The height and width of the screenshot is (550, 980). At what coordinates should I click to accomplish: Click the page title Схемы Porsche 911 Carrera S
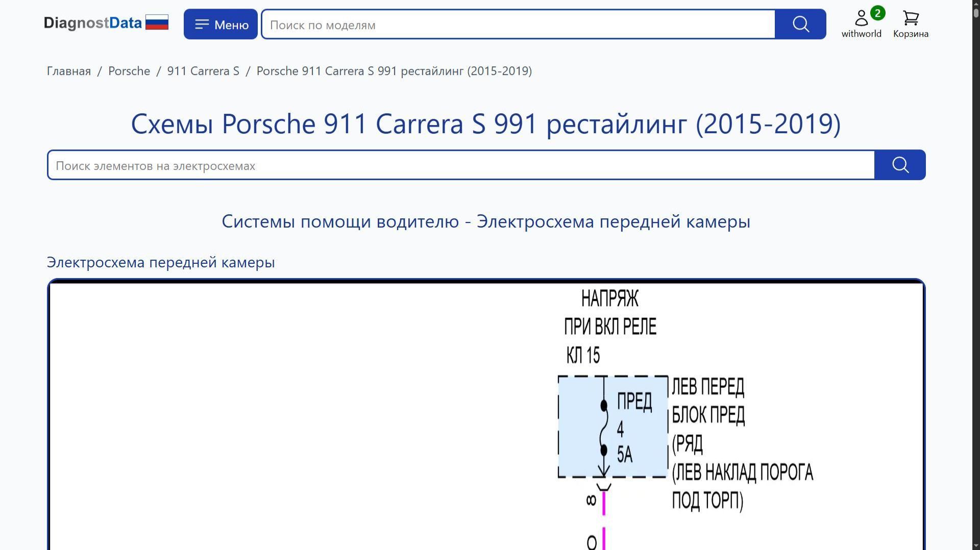click(486, 123)
